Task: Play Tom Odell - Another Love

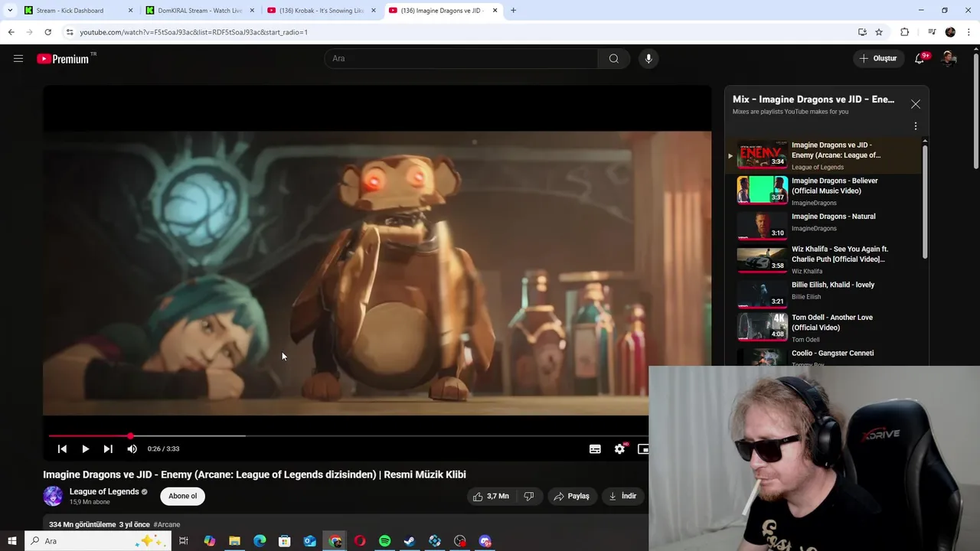Action: (823, 328)
